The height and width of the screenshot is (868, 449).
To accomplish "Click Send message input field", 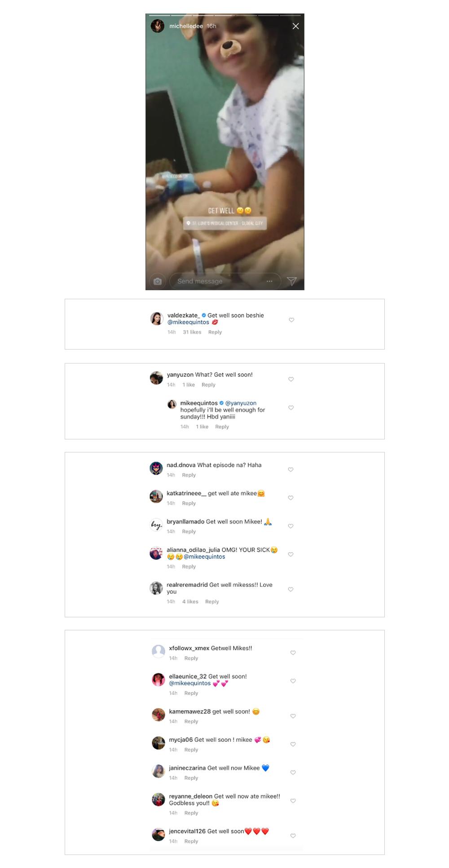I will tap(225, 281).
